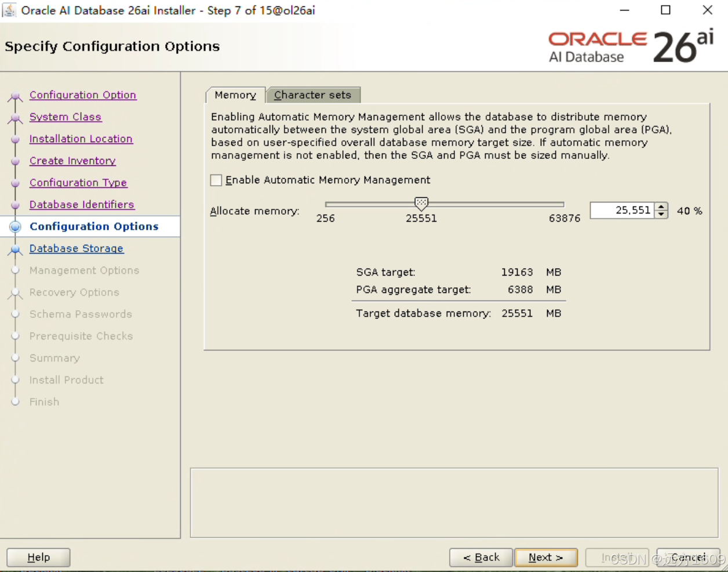
Task: Click the SGA target value 19163
Action: click(517, 272)
